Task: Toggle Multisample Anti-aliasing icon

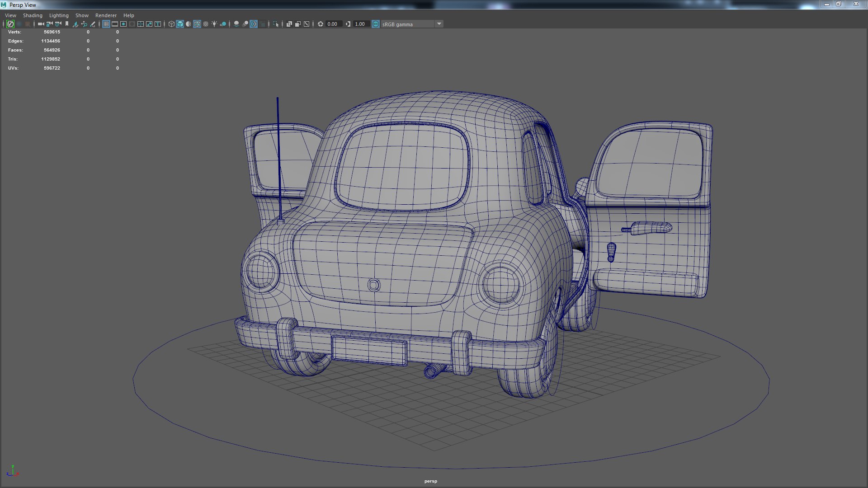Action: pos(254,24)
